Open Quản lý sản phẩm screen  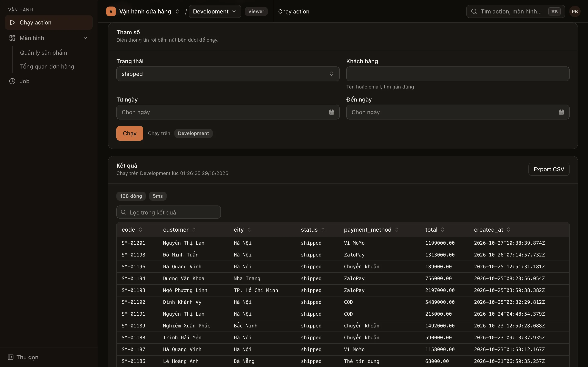(x=43, y=53)
